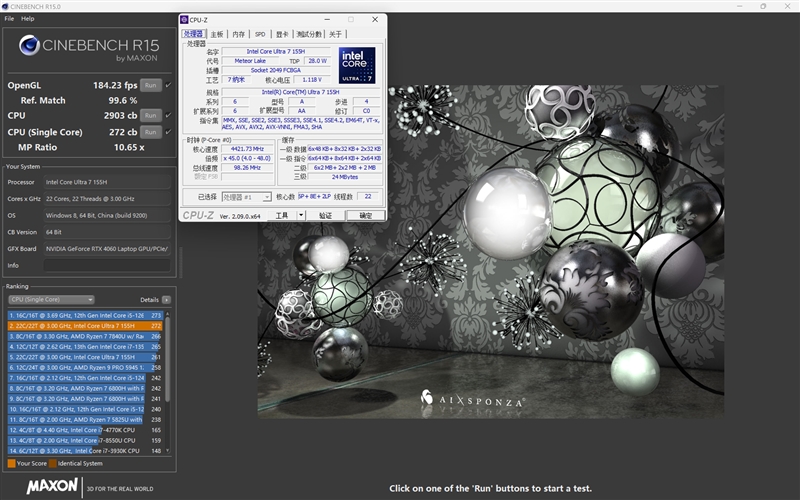The image size is (800, 500).
Task: Click the Cinebench R15 logo sphere
Action: coord(29,45)
